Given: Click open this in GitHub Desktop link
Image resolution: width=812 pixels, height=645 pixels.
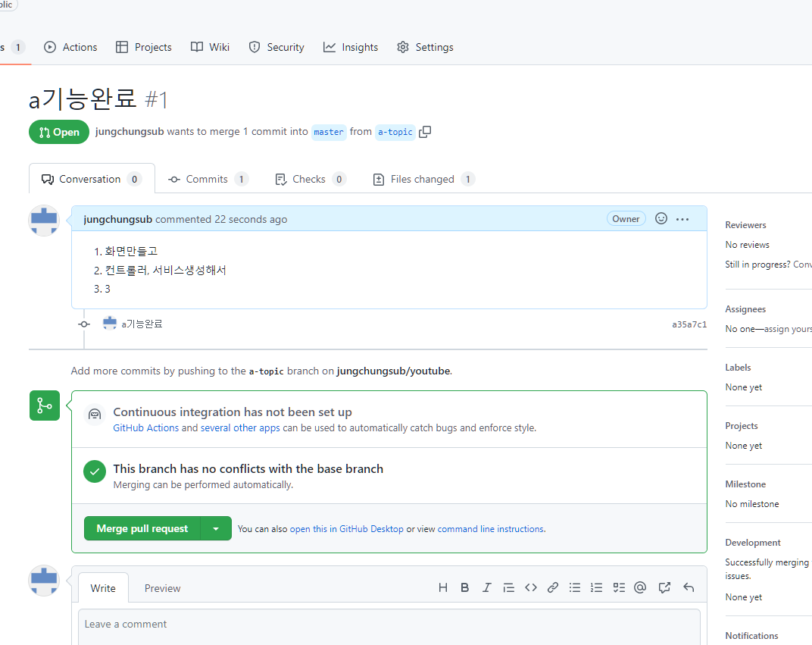Looking at the screenshot, I should 346,529.
